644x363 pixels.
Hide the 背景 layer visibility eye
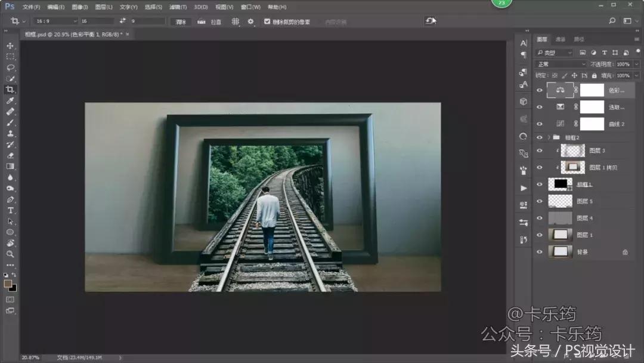pyautogui.click(x=538, y=251)
